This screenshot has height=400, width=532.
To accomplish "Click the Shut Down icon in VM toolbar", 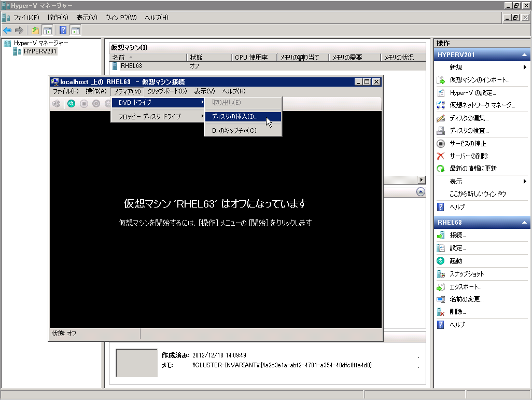I will [x=96, y=104].
